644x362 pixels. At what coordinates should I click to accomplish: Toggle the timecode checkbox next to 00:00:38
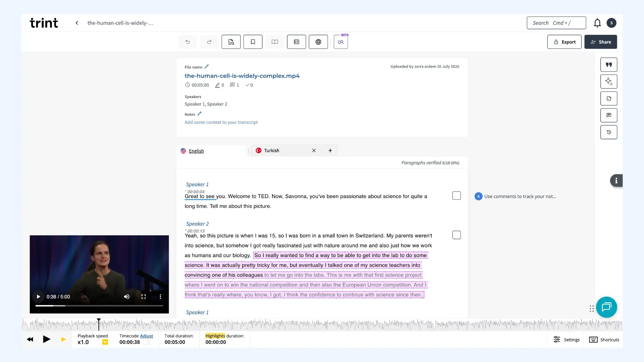coord(147,342)
